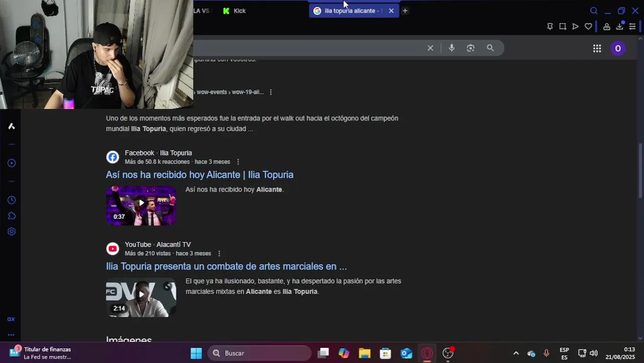
Task: Open the Google apps grid
Action: [x=597, y=48]
